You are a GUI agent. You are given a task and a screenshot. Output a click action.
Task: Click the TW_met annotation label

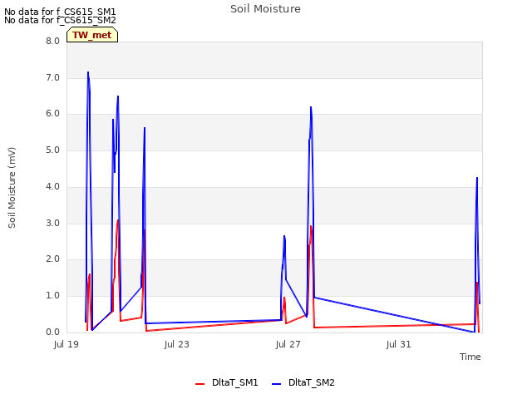[x=92, y=35]
